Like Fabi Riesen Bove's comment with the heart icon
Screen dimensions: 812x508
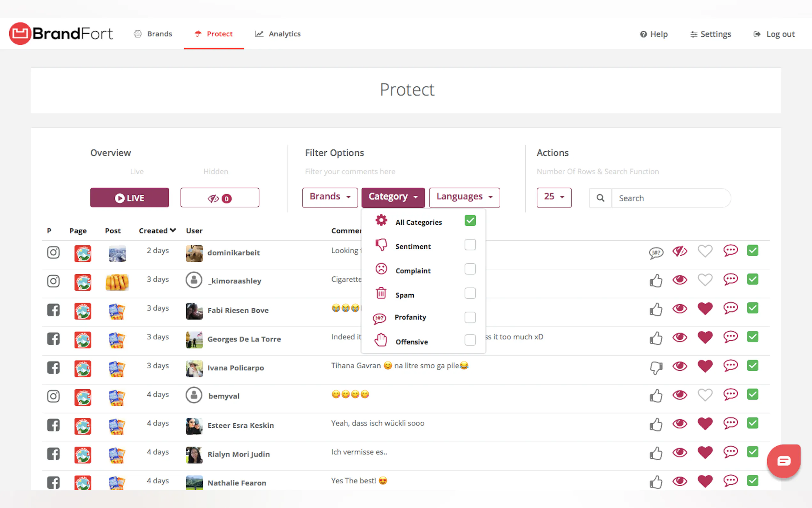click(705, 309)
